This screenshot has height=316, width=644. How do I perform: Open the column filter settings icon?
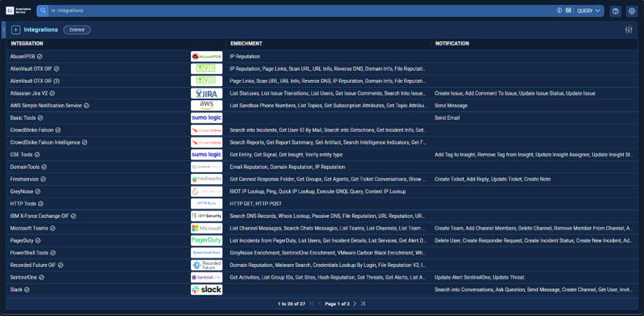coord(629,30)
